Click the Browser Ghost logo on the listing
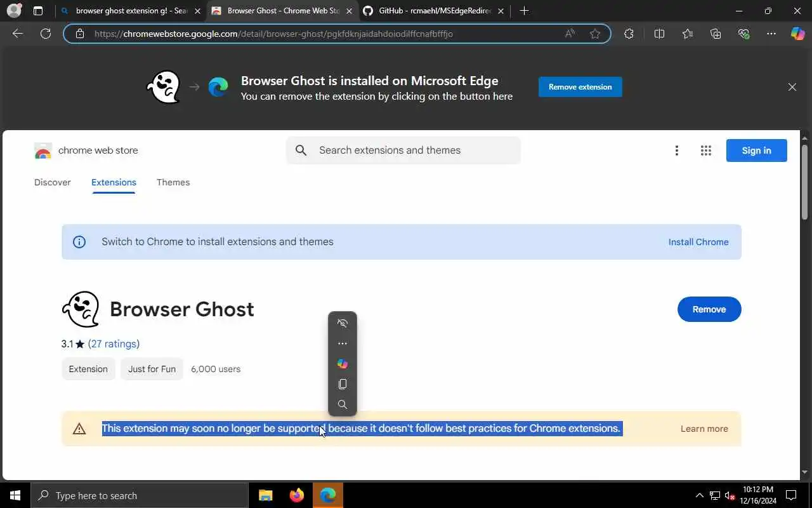The image size is (812, 508). pyautogui.click(x=81, y=309)
